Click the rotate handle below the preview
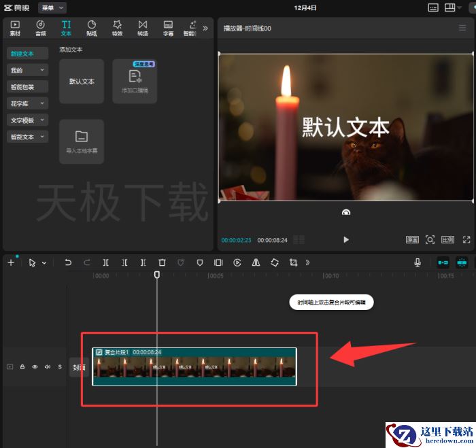The width and height of the screenshot is (476, 448). tap(346, 212)
